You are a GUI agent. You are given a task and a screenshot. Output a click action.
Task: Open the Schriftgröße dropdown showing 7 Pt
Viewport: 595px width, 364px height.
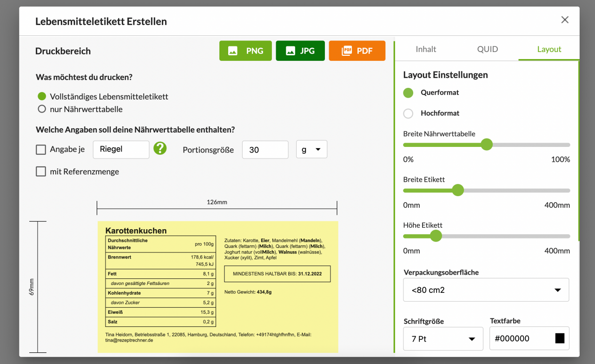(x=443, y=338)
